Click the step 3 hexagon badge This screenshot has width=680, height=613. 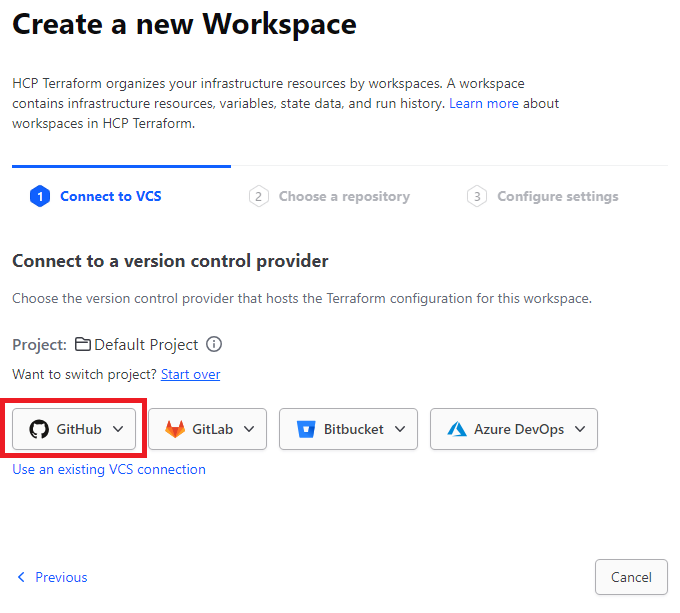point(477,196)
